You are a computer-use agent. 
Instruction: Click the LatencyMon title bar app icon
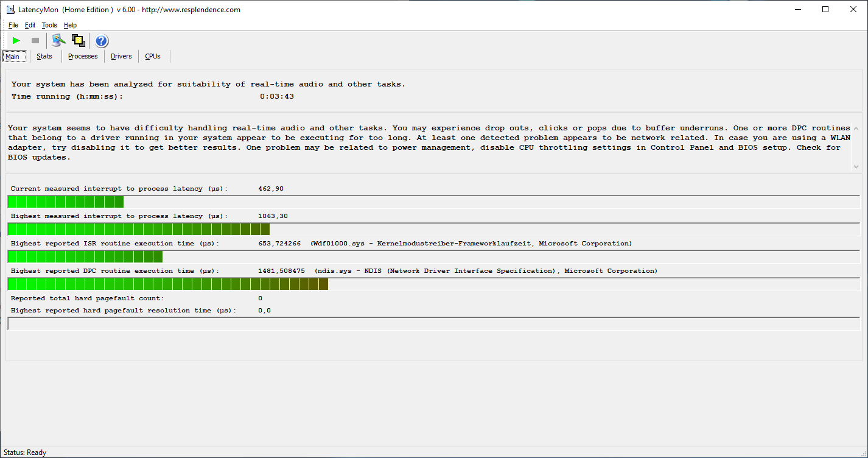coord(10,9)
